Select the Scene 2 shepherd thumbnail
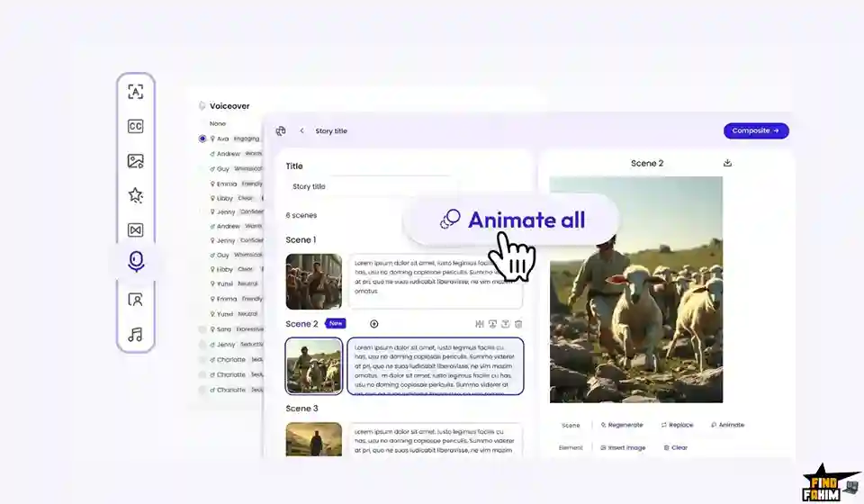The width and height of the screenshot is (864, 504). tap(313, 366)
